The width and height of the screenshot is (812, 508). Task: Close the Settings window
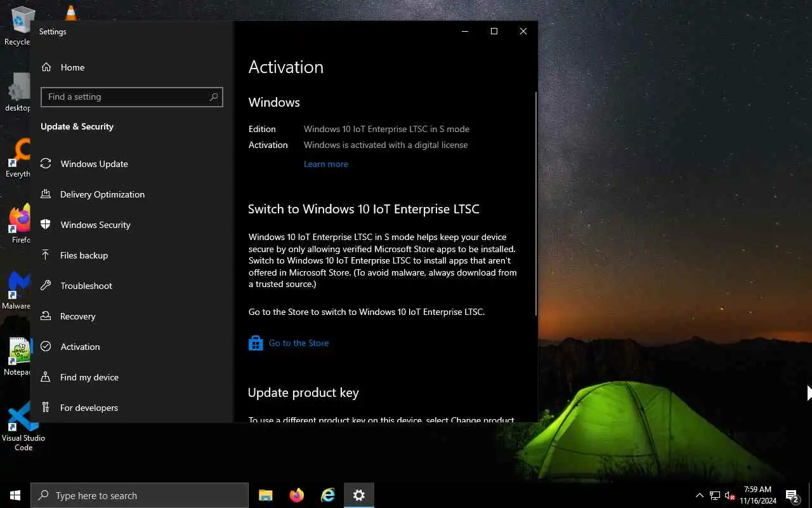(523, 31)
